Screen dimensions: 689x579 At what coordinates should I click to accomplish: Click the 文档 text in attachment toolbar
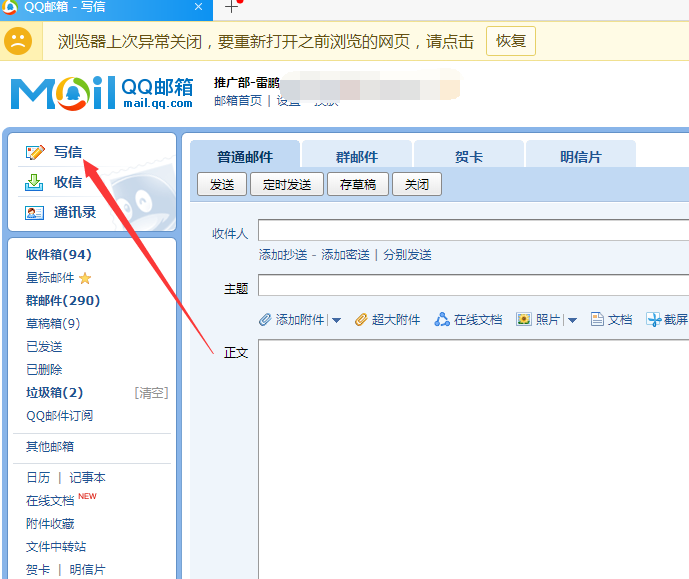(620, 319)
